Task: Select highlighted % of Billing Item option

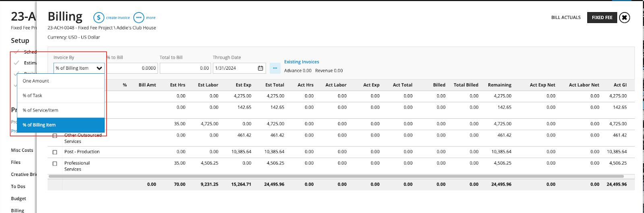Action: point(39,125)
